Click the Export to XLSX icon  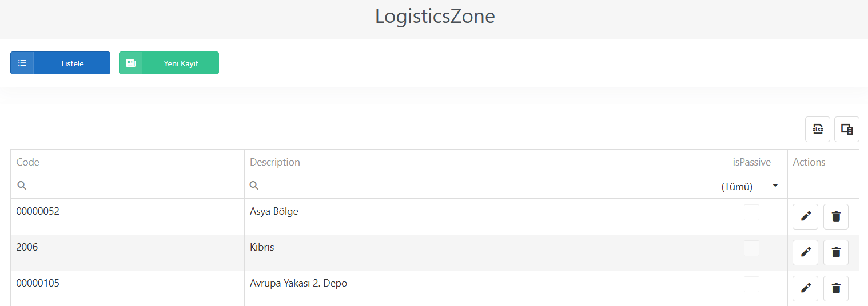pyautogui.click(x=818, y=129)
